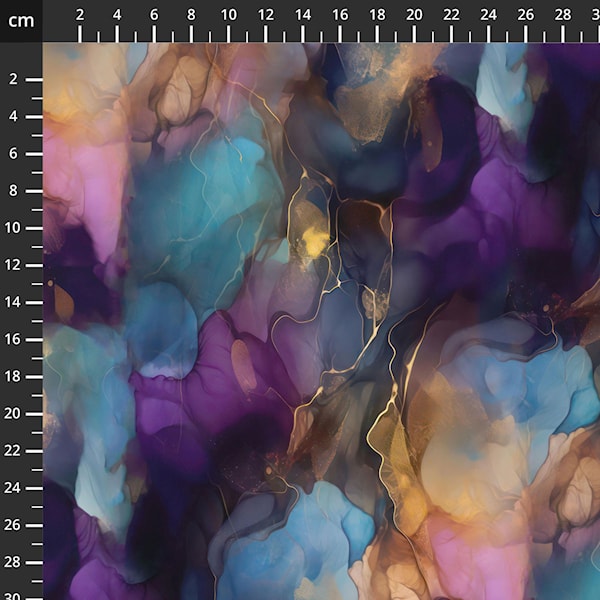Click the 18 mark on the top ruler
Screen dimensions: 600x600
pos(377,15)
